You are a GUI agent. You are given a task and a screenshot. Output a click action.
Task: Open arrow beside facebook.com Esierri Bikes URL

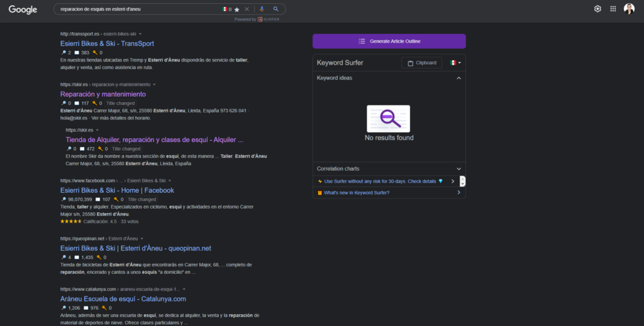pos(170,181)
